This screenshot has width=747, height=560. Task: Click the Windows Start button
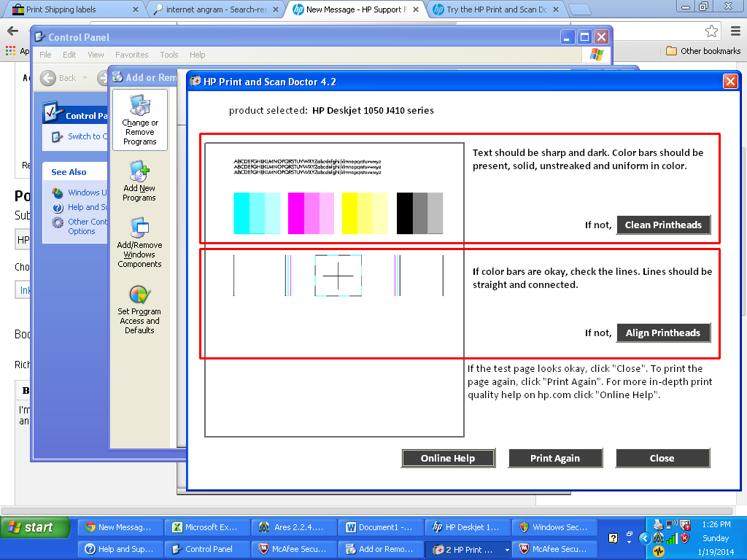pos(35,528)
